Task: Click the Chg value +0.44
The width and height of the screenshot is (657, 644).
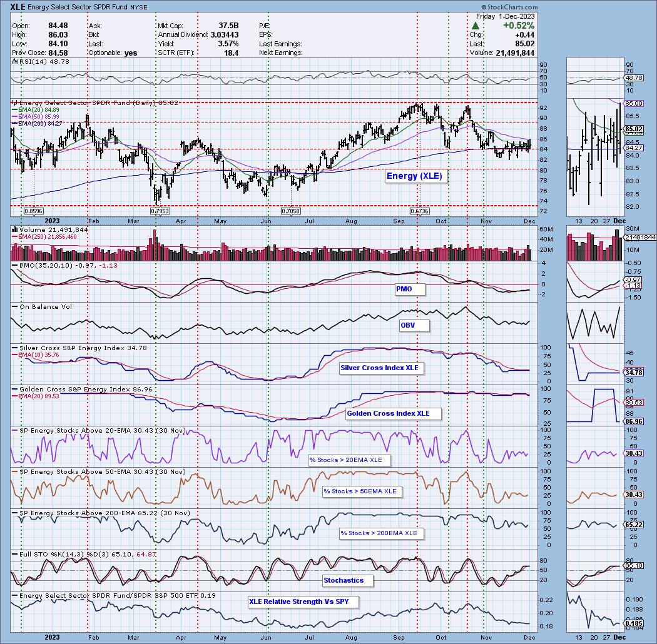Action: 525,35
